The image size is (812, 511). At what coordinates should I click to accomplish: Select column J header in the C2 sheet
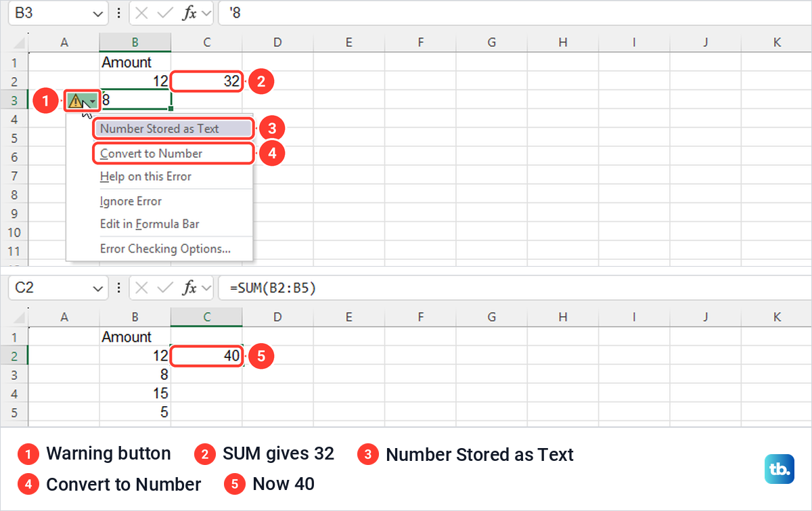coord(706,317)
